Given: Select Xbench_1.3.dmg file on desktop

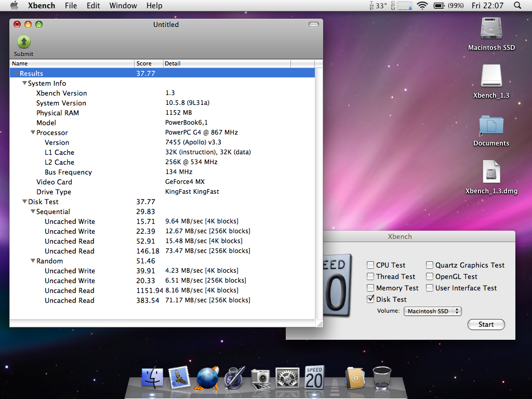Looking at the screenshot, I should pyautogui.click(x=491, y=171).
